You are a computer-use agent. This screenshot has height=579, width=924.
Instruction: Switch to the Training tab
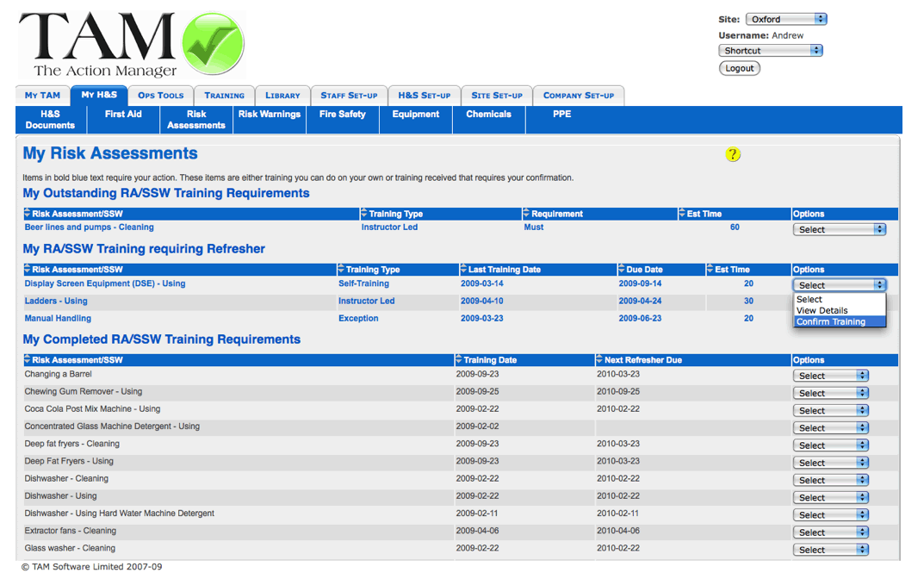[x=224, y=96]
